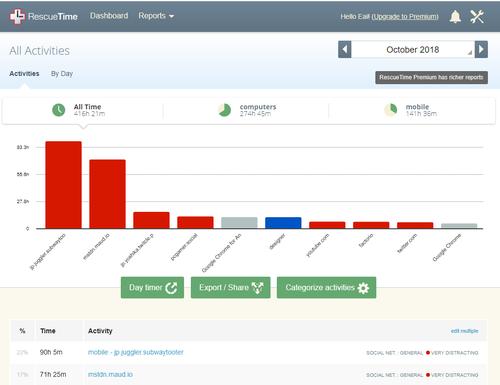Open the notifications bell icon
Screen dimensions: 500x385
pos(455,16)
